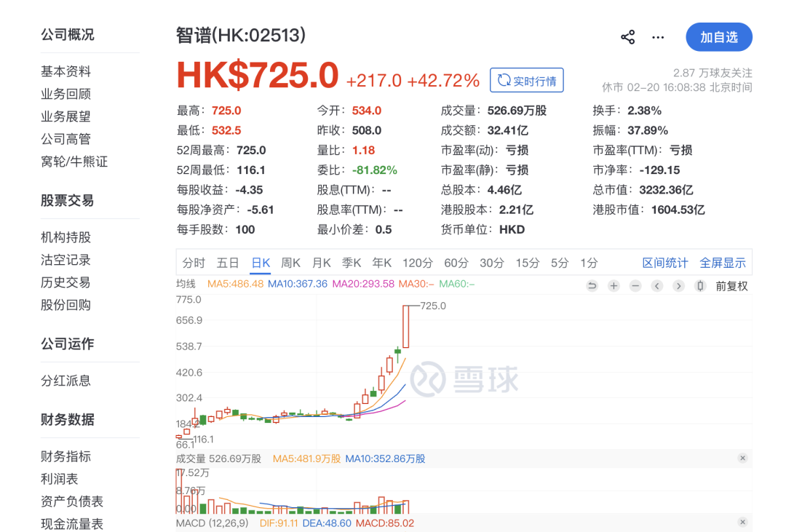Select the 5分 chart tab
This screenshot has width=786, height=532.
[560, 263]
